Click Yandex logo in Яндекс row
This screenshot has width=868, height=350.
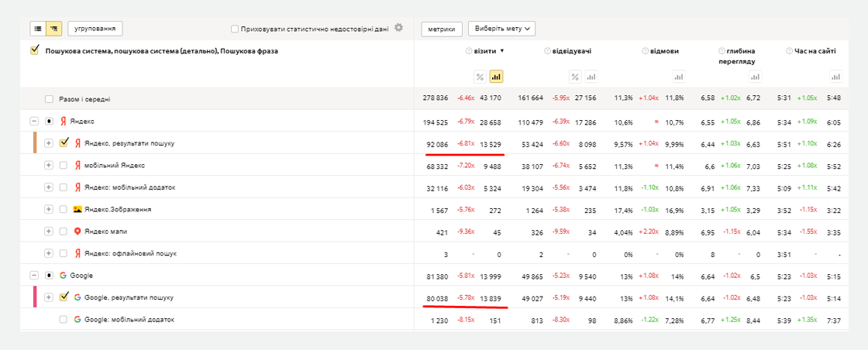click(63, 121)
